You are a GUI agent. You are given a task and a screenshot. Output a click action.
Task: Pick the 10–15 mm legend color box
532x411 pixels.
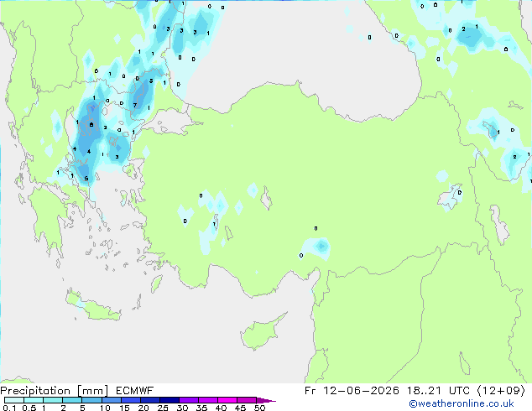coord(111,400)
